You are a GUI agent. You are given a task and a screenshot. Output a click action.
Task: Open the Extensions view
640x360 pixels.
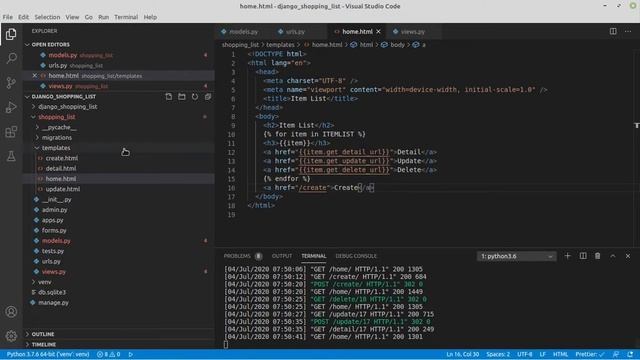coord(11,132)
